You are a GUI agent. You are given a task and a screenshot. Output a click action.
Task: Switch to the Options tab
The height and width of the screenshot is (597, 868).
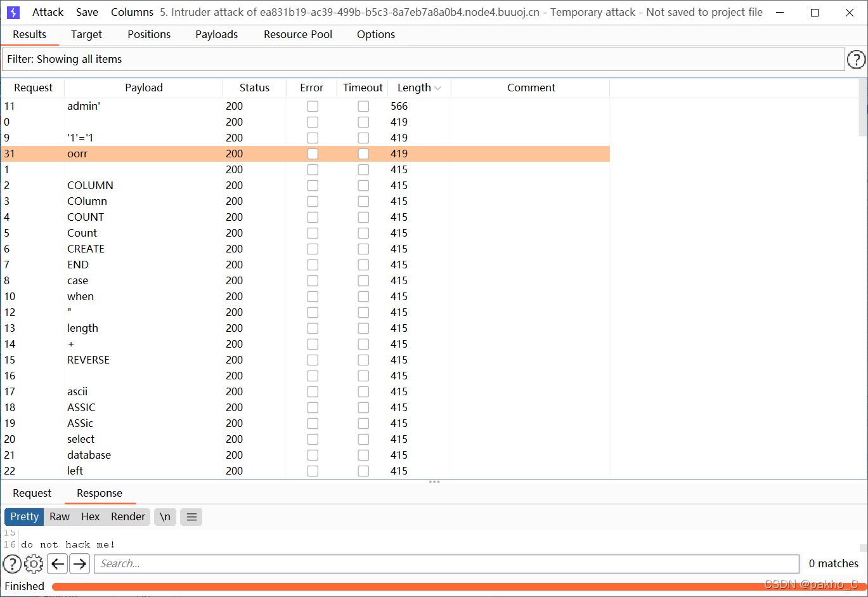[376, 34]
